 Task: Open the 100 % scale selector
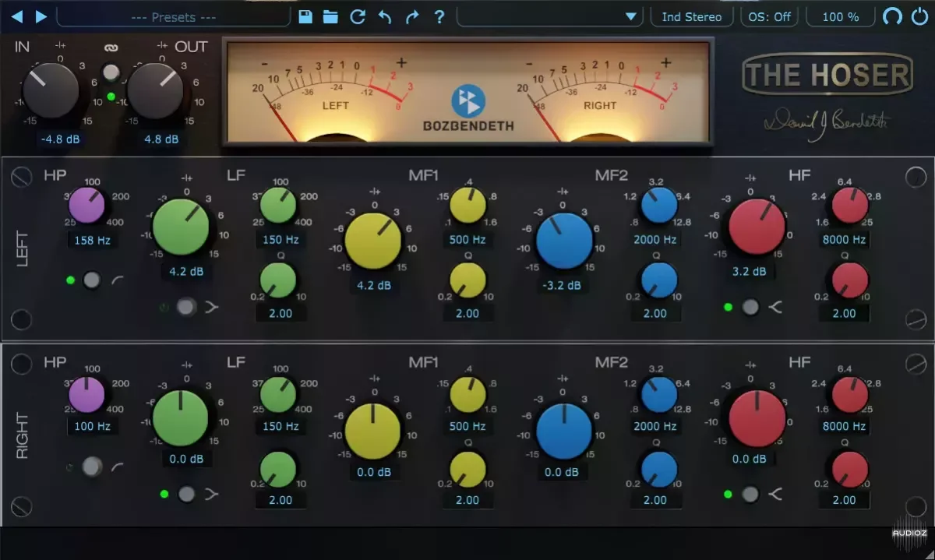click(841, 16)
